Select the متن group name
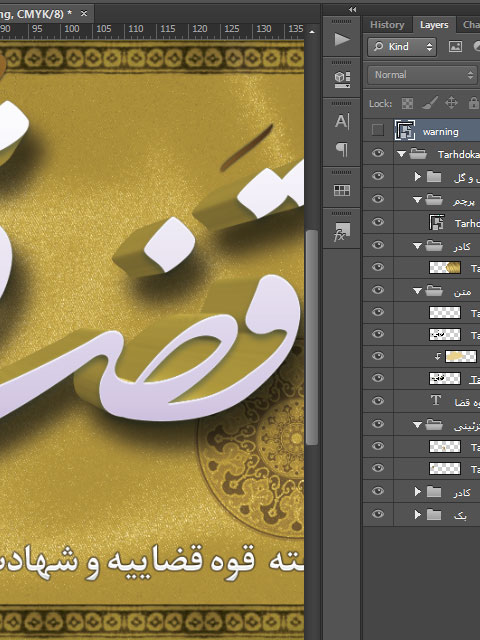The width and height of the screenshot is (480, 640). pos(462,292)
